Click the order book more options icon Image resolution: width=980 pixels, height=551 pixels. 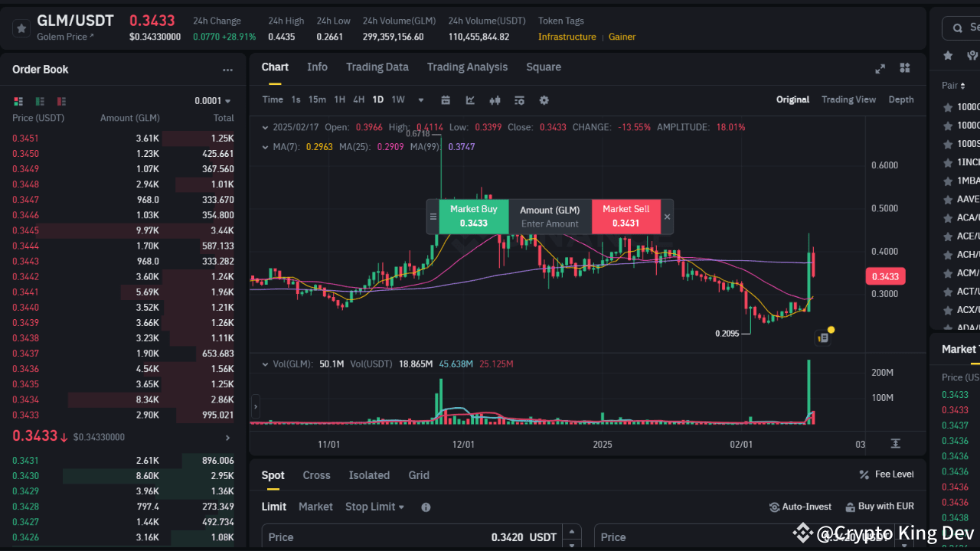tap(227, 70)
